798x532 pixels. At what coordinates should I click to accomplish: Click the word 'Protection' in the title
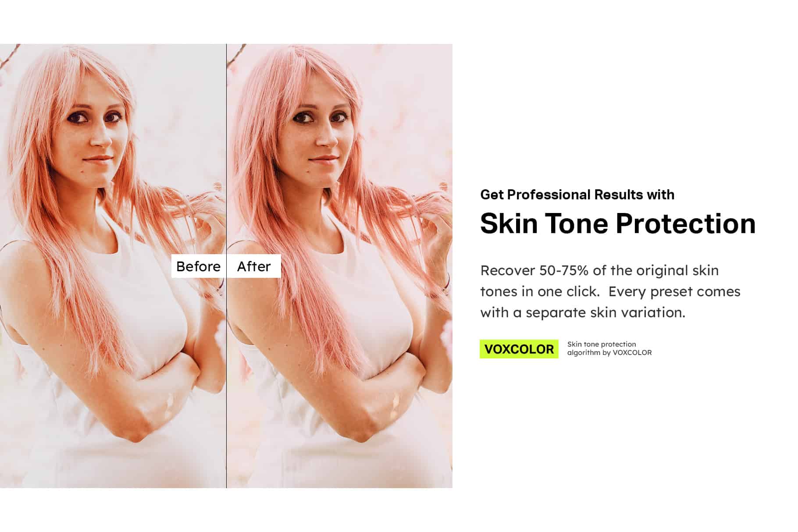(686, 223)
